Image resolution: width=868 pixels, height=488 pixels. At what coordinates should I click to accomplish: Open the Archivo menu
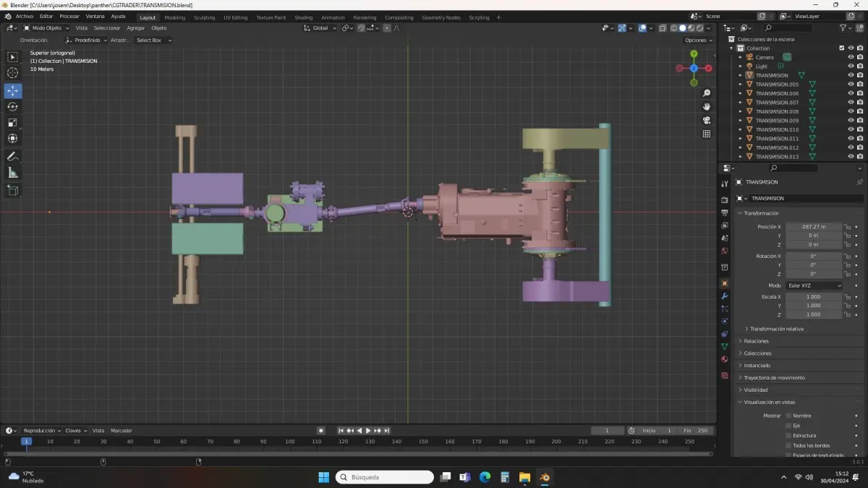point(24,17)
